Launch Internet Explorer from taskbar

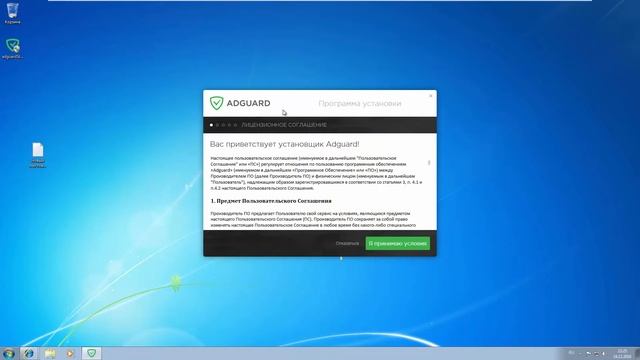click(x=29, y=353)
